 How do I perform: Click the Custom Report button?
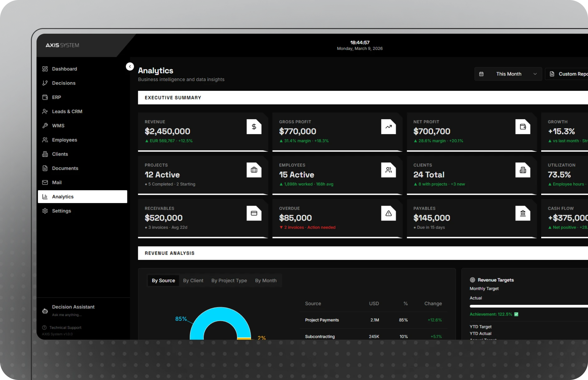(x=568, y=74)
